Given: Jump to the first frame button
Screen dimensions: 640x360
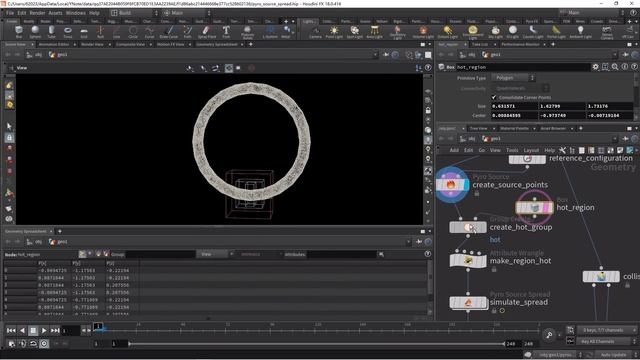Looking at the screenshot, I should 11,330.
